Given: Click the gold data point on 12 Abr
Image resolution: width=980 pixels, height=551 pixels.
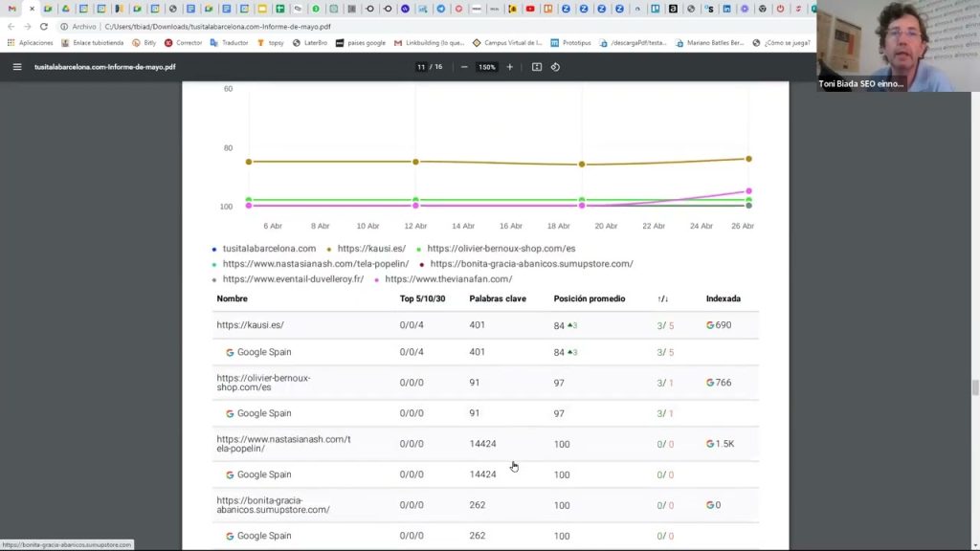Looking at the screenshot, I should coord(415,162).
